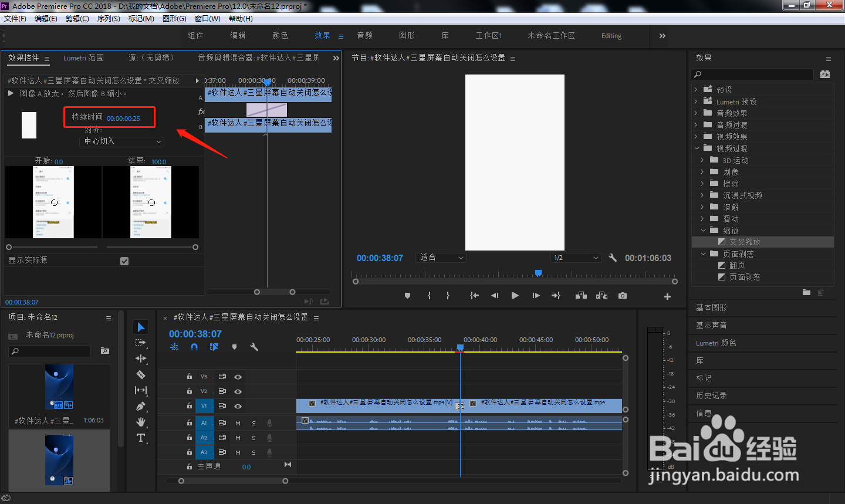Collapse the 缩放 folder
This screenshot has width=845, height=504.
pyautogui.click(x=703, y=231)
